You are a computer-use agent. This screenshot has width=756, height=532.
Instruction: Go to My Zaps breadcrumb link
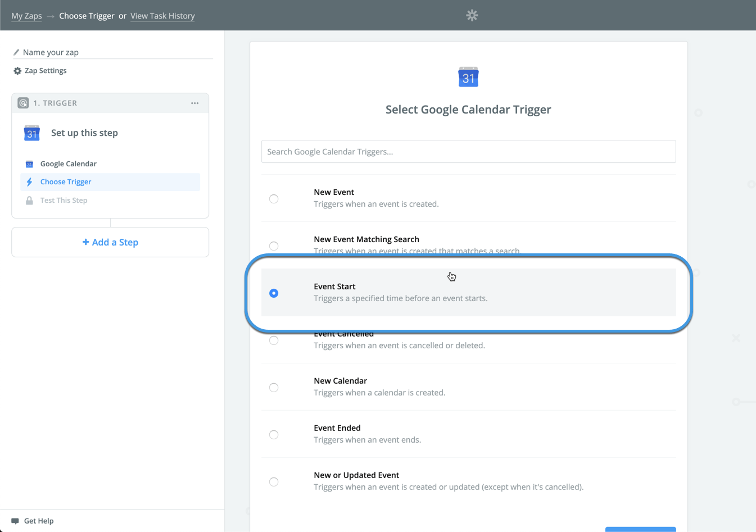(26, 16)
